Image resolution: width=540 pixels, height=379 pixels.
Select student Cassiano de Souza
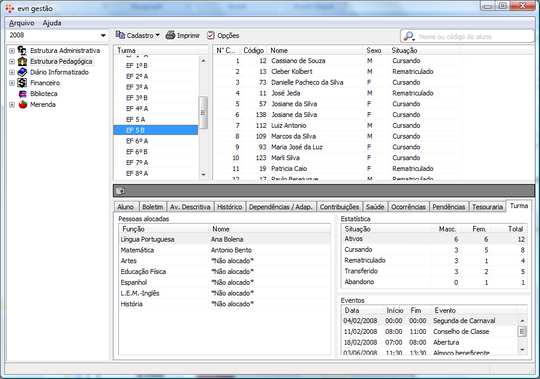[338, 61]
